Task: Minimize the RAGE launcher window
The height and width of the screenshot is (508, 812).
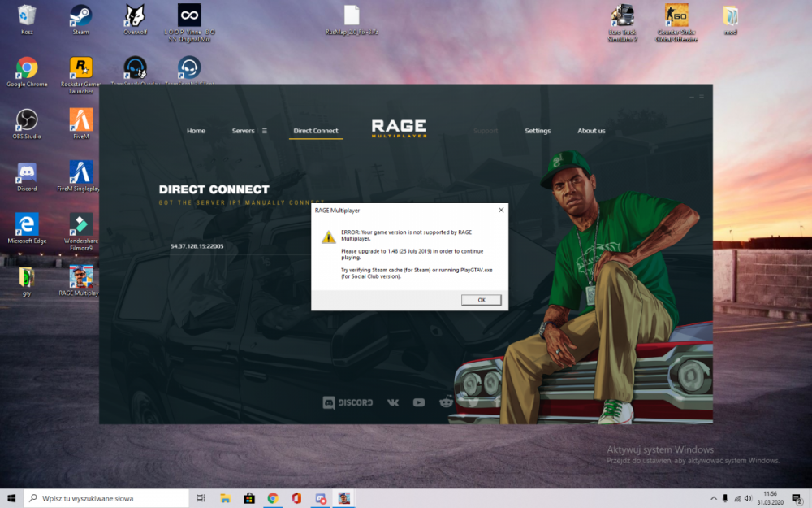Action: coord(691,96)
